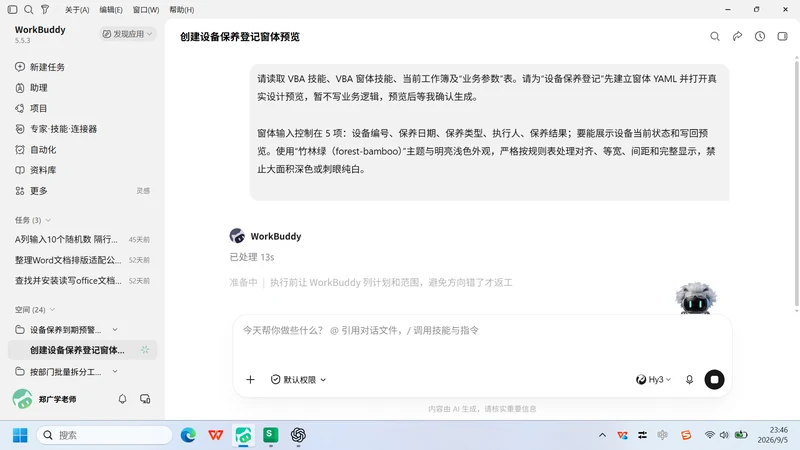Viewport: 800px width, 450px height.
Task: Focus the Windows taskbar 搜索 box
Action: point(104,435)
